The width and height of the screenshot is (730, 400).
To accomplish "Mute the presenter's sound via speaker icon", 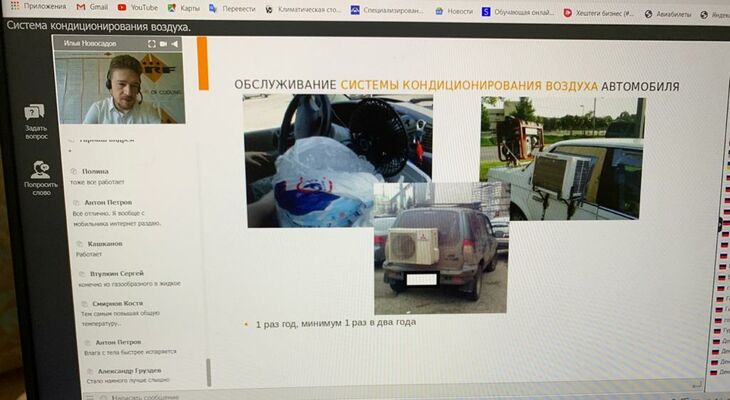I will [175, 44].
